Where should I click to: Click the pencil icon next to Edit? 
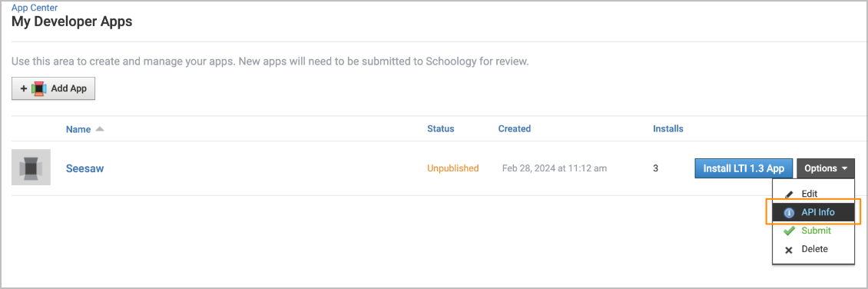click(789, 194)
